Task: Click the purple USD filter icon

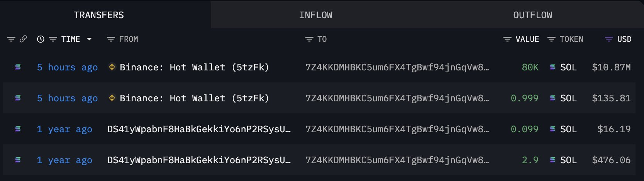Action: click(609, 39)
